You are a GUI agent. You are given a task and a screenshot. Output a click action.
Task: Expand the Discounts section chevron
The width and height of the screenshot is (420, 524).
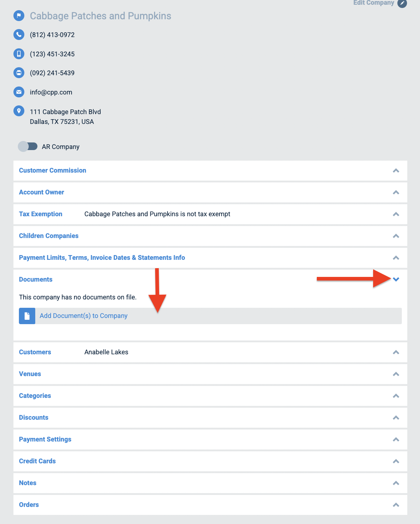(x=396, y=418)
